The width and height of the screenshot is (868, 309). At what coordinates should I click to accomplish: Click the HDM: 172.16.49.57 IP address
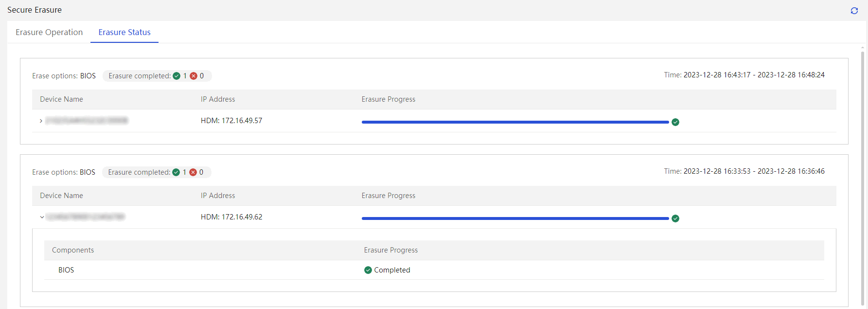[x=231, y=121]
